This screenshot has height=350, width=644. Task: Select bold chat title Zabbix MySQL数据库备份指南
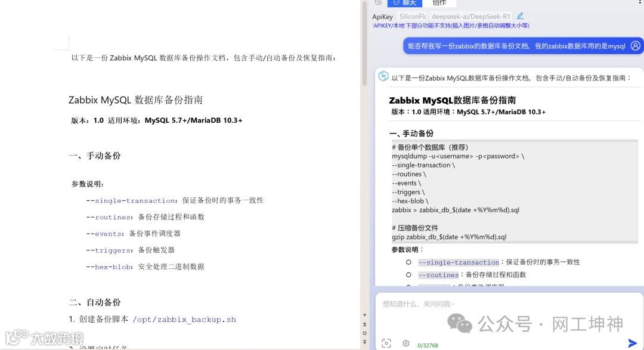(x=452, y=100)
